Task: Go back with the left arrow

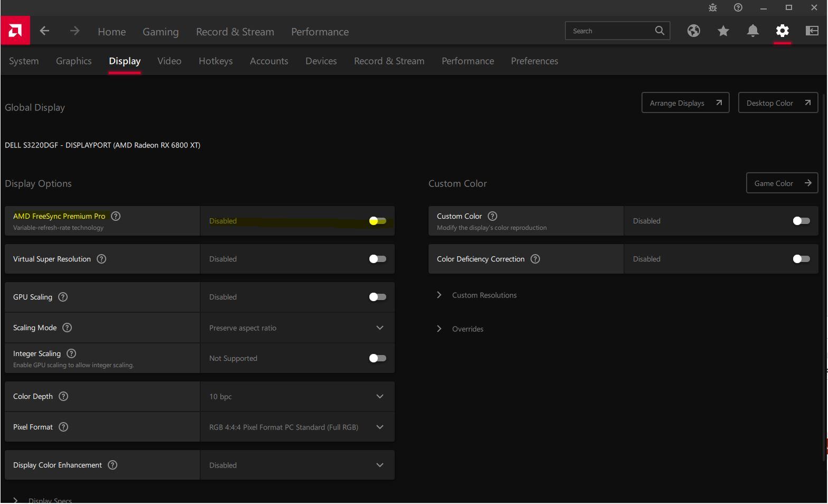Action: coord(45,31)
